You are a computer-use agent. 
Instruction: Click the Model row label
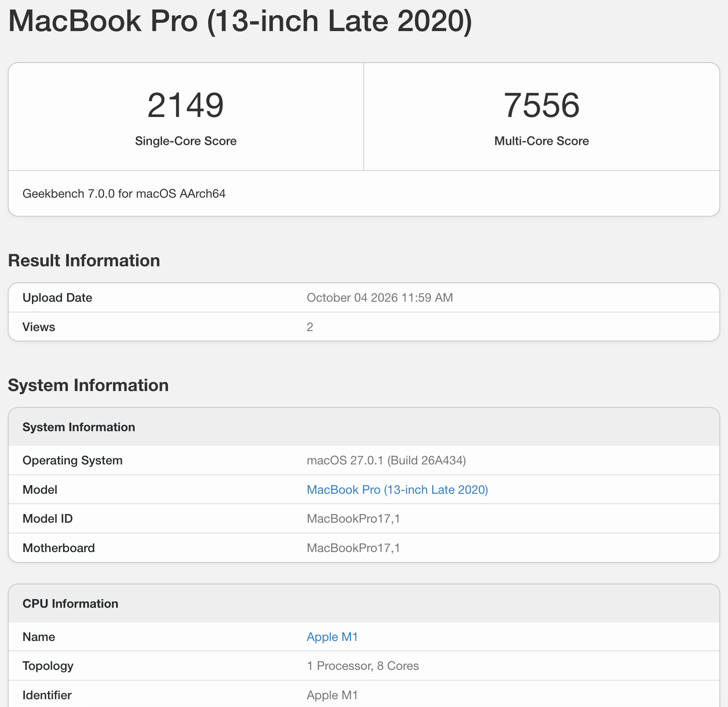[x=40, y=489]
